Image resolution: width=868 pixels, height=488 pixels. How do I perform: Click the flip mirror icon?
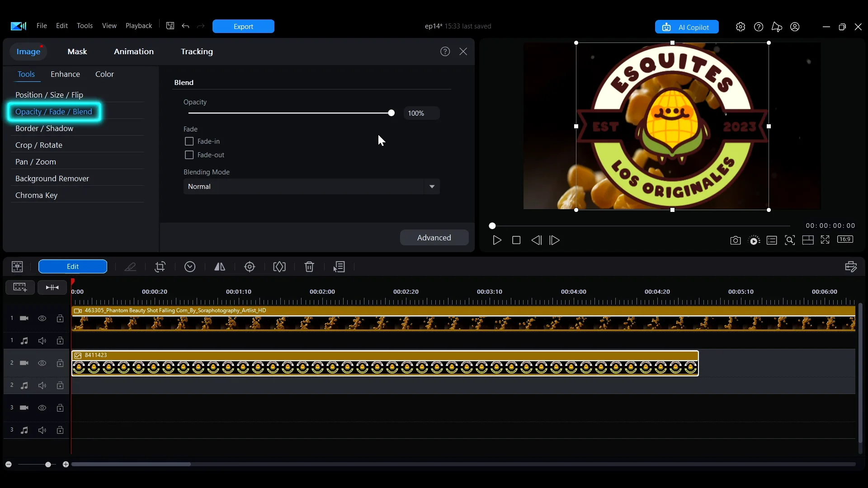click(x=220, y=267)
